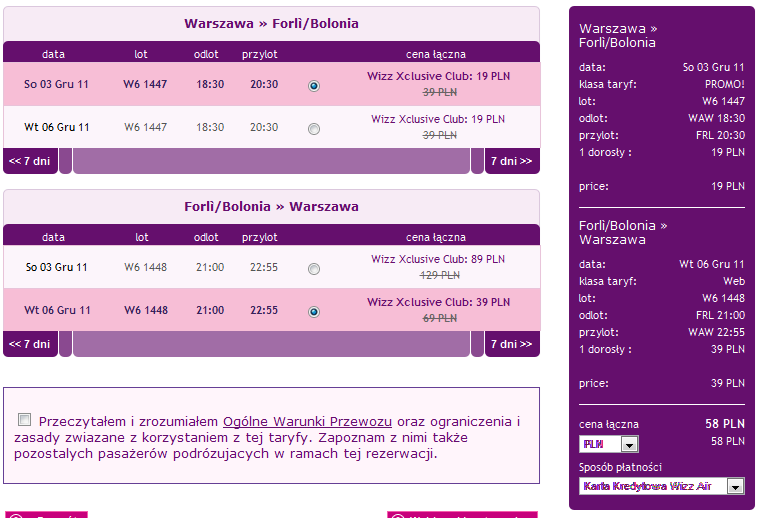Open the Ogólne Warunki Przewozu link

pos(307,421)
